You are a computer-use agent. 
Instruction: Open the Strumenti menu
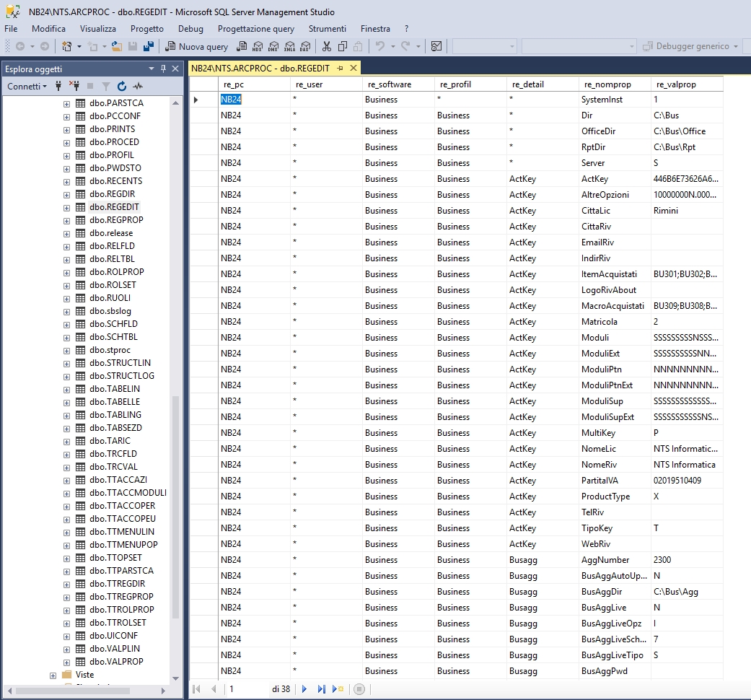click(x=327, y=29)
